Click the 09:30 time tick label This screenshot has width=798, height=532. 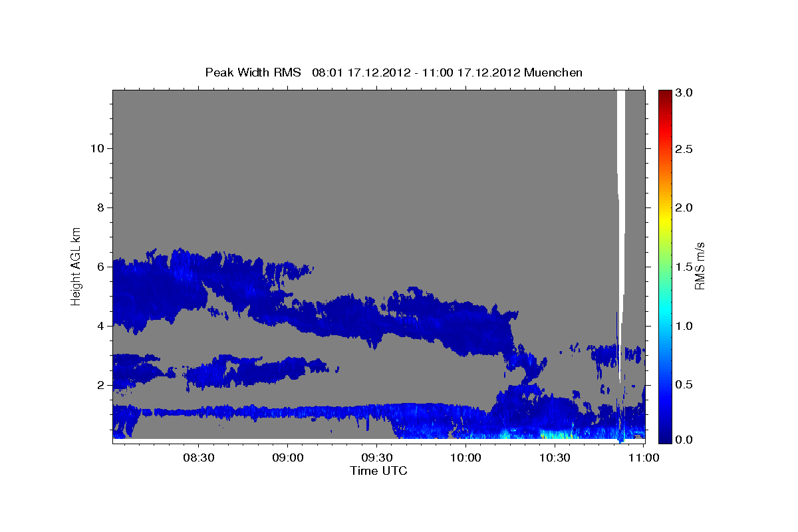click(x=376, y=458)
